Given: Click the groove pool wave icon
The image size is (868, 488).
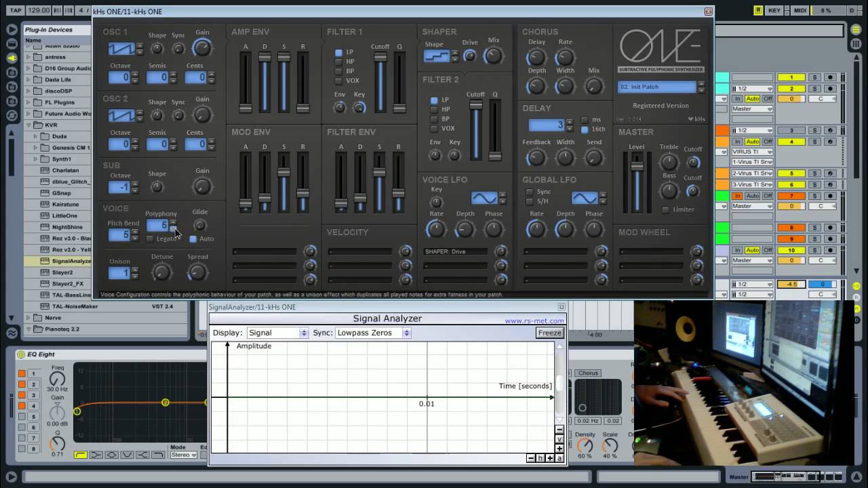Looking at the screenshot, I should 12,333.
